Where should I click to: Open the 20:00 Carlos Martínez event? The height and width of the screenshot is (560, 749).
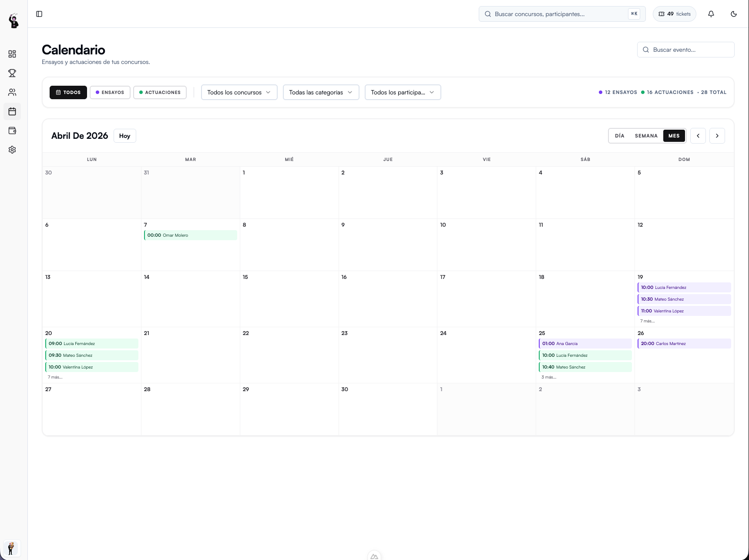click(684, 343)
